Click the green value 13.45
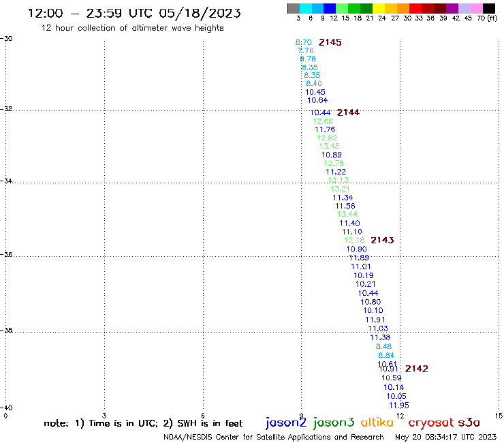 pos(329,146)
